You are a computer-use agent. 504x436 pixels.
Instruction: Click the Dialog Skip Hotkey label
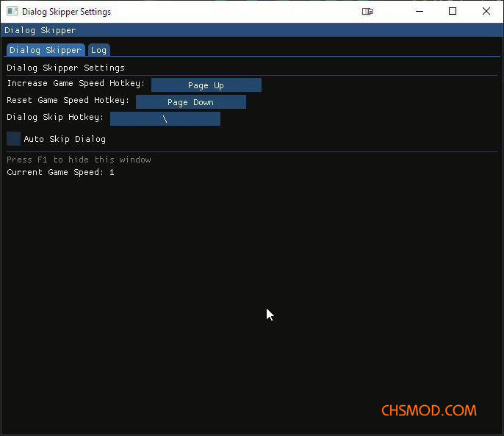(55, 118)
